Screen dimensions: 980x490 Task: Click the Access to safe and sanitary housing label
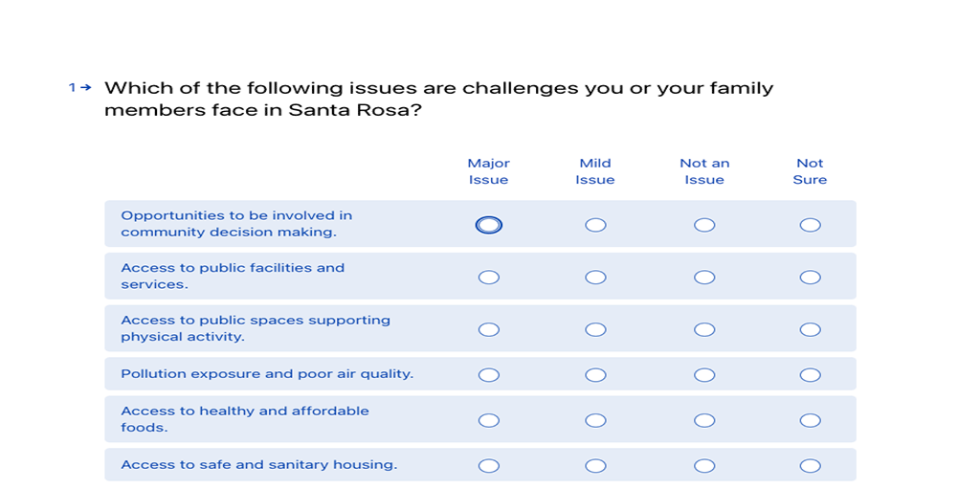click(x=258, y=465)
